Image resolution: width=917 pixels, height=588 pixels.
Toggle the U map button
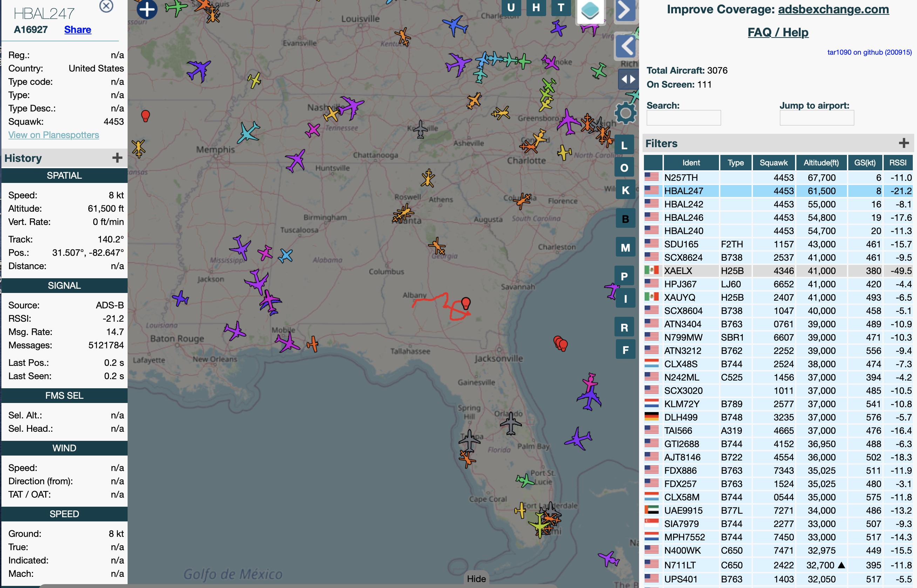[511, 7]
